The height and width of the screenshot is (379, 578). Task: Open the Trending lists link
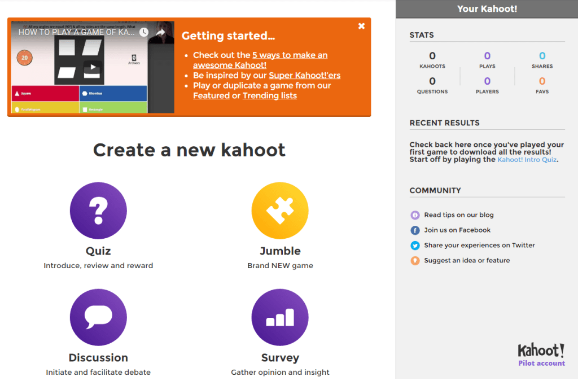(270, 96)
